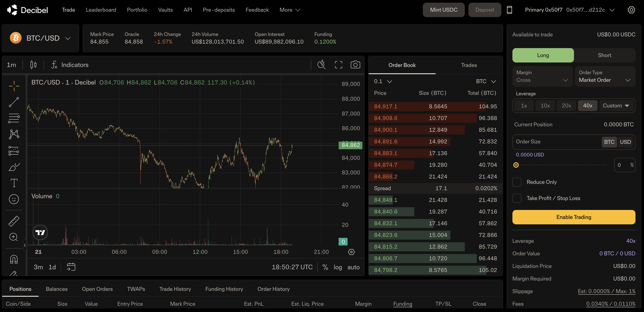Switch to the Trades tab
The height and width of the screenshot is (312, 644).
tap(469, 65)
